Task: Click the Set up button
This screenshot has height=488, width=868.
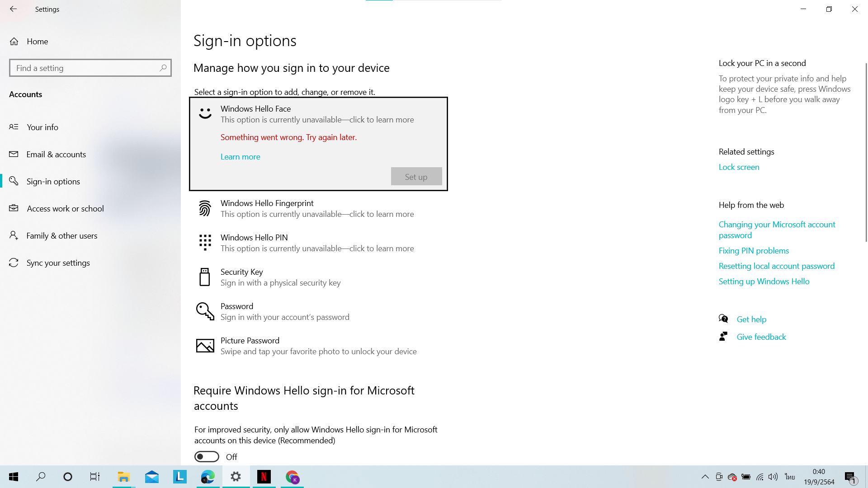Action: tap(416, 177)
